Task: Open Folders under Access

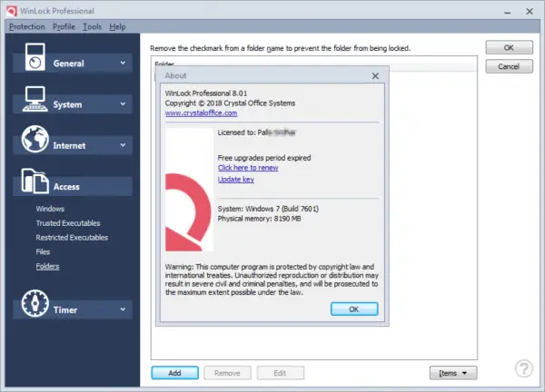Action: coord(47,266)
